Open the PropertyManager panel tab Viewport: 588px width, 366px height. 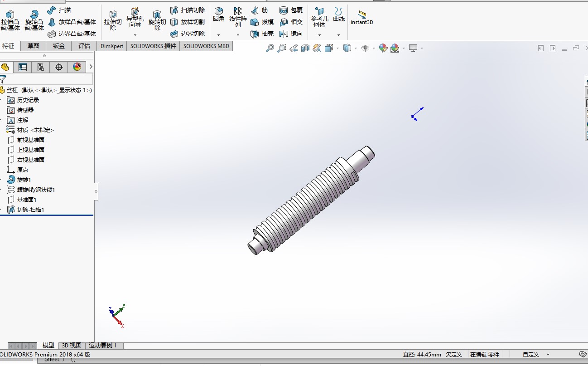[x=22, y=67]
